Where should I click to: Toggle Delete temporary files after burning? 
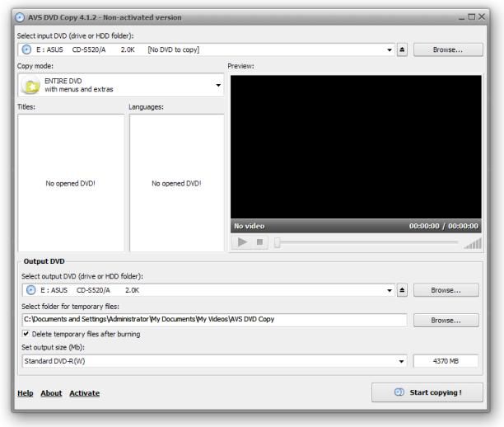(26, 334)
